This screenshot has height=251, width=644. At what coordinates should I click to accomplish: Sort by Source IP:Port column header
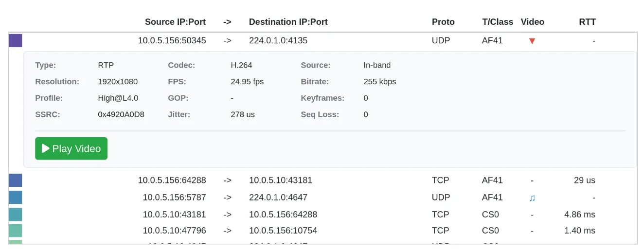175,22
